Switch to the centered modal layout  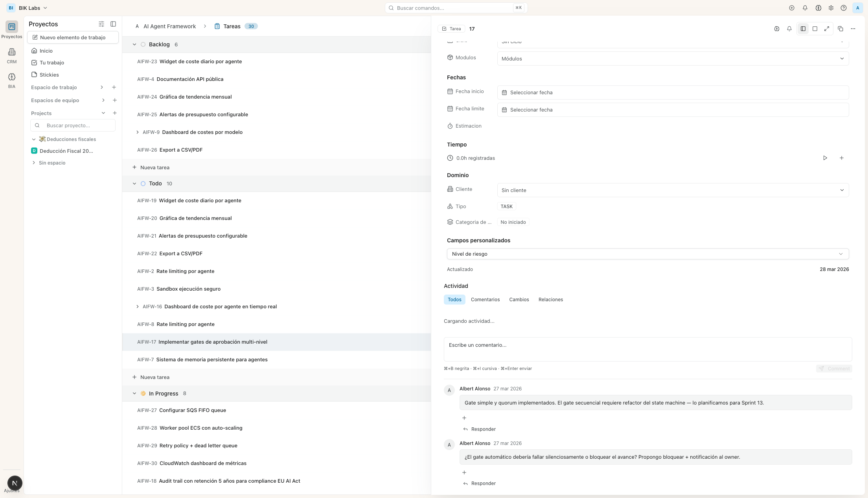[x=815, y=29]
